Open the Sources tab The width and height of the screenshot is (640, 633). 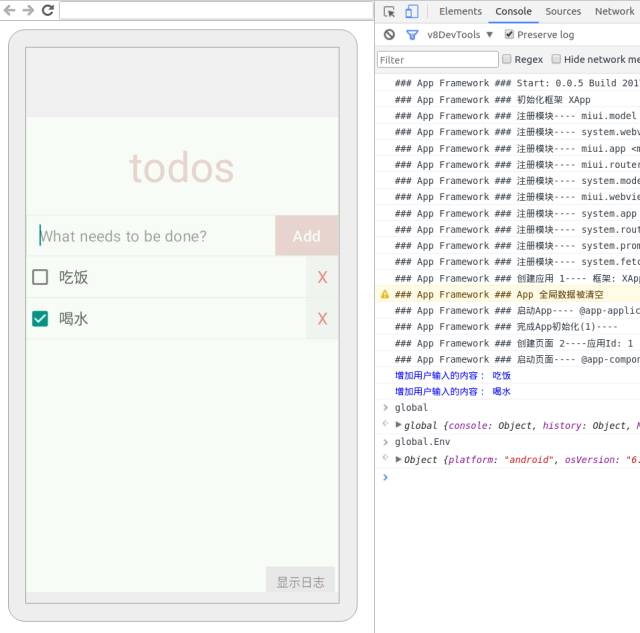click(563, 11)
